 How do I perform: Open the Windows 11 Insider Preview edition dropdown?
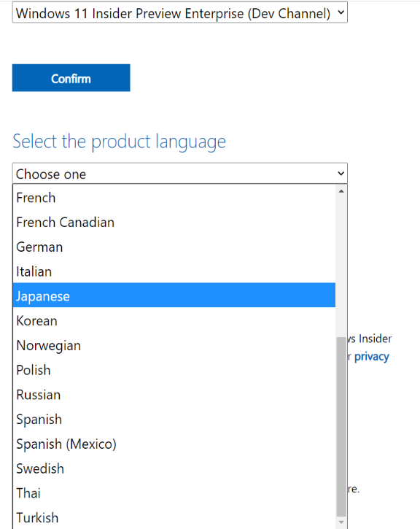coord(179,13)
